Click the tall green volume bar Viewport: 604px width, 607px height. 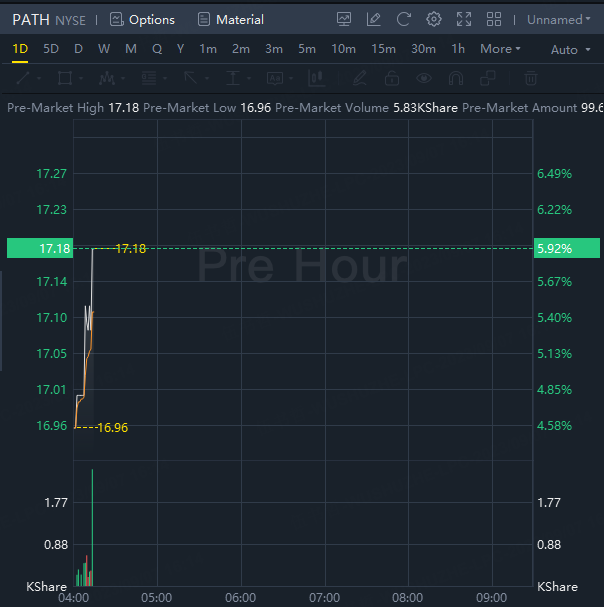(x=92, y=527)
